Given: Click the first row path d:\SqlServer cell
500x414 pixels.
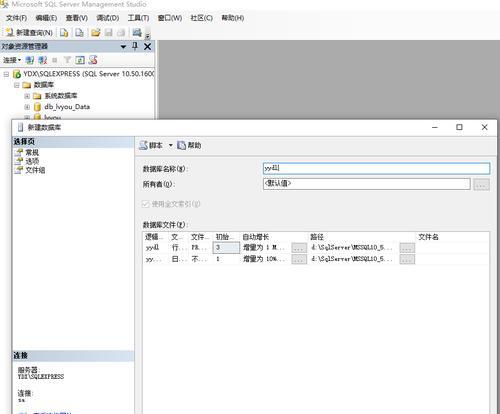Looking at the screenshot, I should pos(352,247).
